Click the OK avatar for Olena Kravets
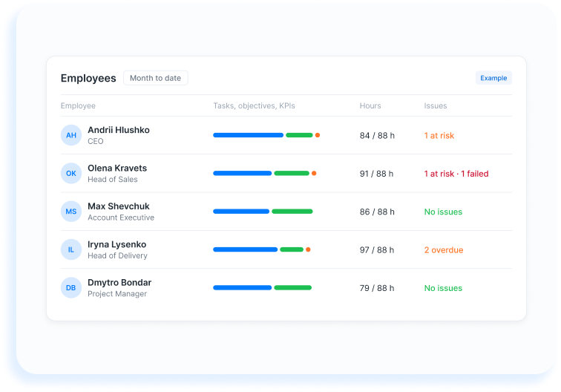This screenshot has width=561, height=392. tap(71, 173)
